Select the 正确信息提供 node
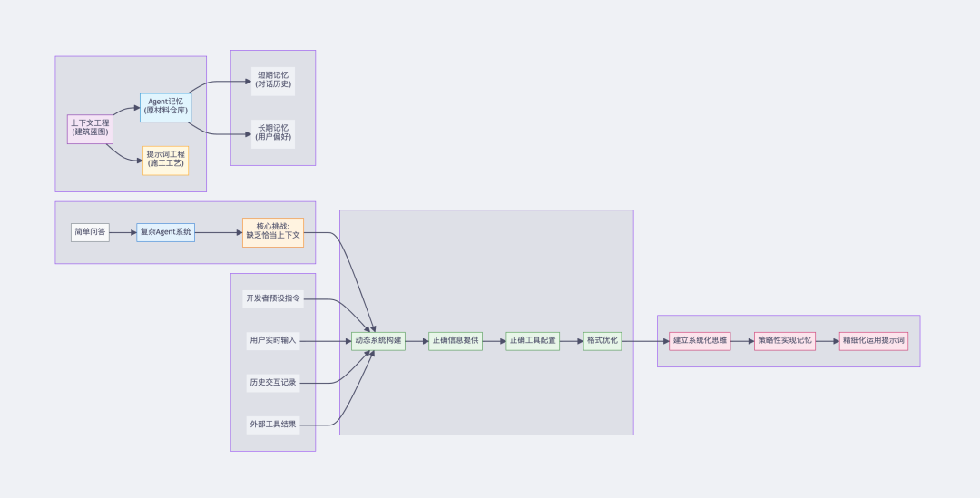 [456, 341]
